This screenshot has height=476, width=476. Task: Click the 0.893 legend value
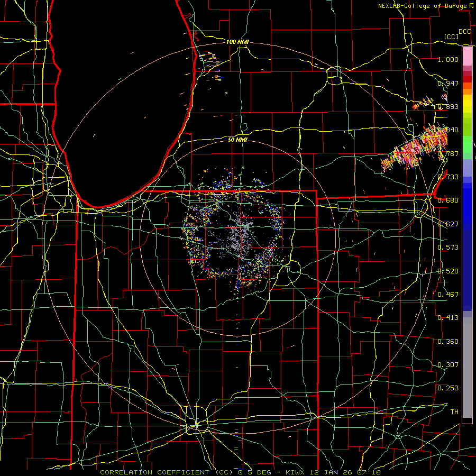click(x=448, y=106)
